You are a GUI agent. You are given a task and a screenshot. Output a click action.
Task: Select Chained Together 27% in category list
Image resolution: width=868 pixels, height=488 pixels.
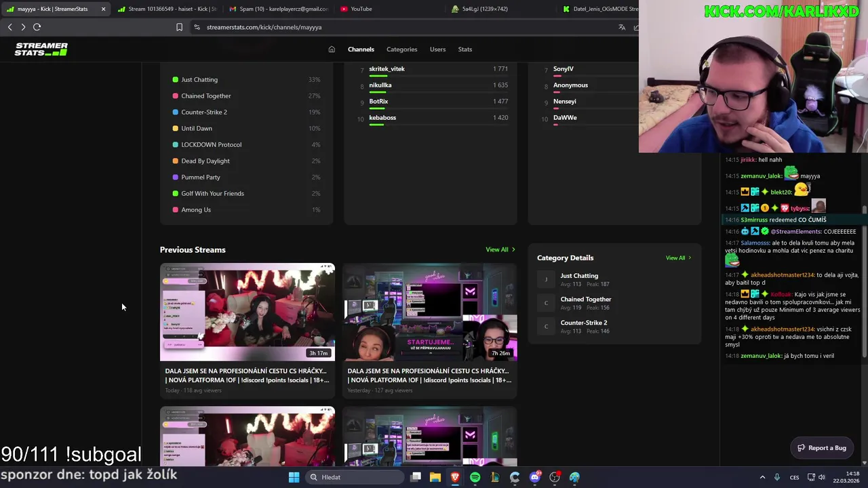click(247, 96)
